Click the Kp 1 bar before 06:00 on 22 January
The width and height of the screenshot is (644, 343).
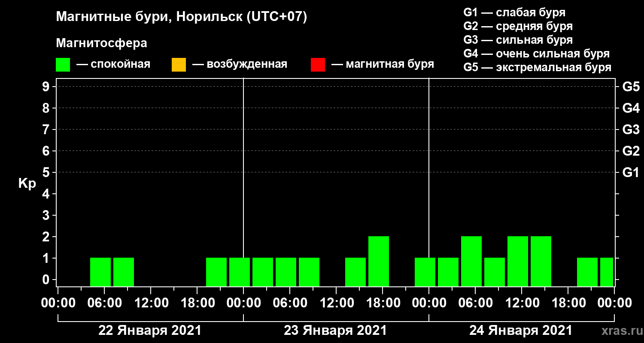click(100, 272)
